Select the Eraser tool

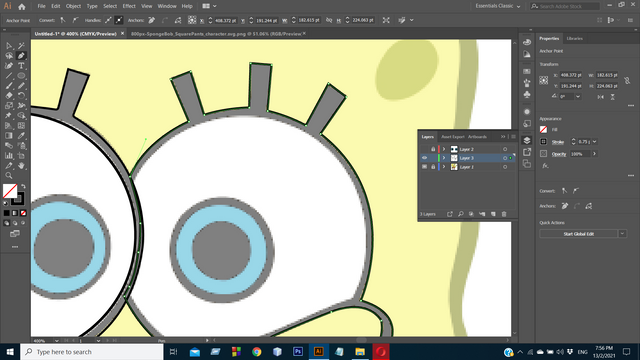click(9, 96)
